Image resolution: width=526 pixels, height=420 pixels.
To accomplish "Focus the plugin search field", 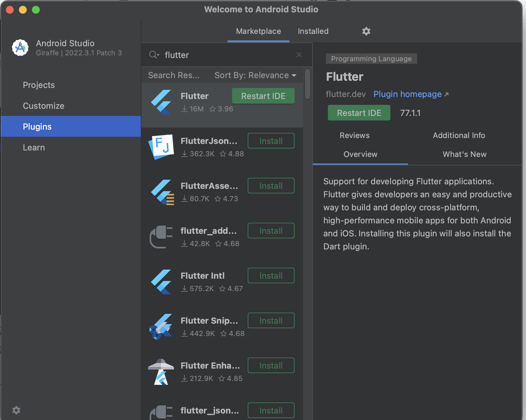I will 226,55.
